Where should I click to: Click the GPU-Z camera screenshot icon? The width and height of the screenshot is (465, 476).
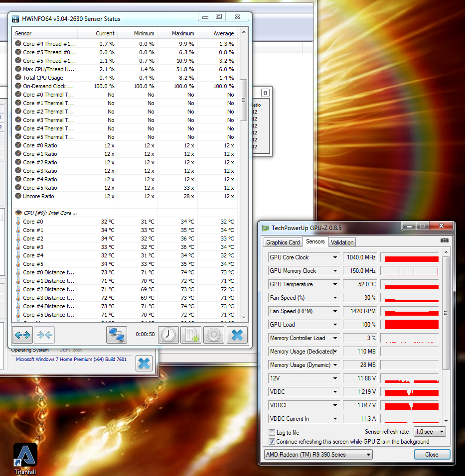[x=445, y=240]
